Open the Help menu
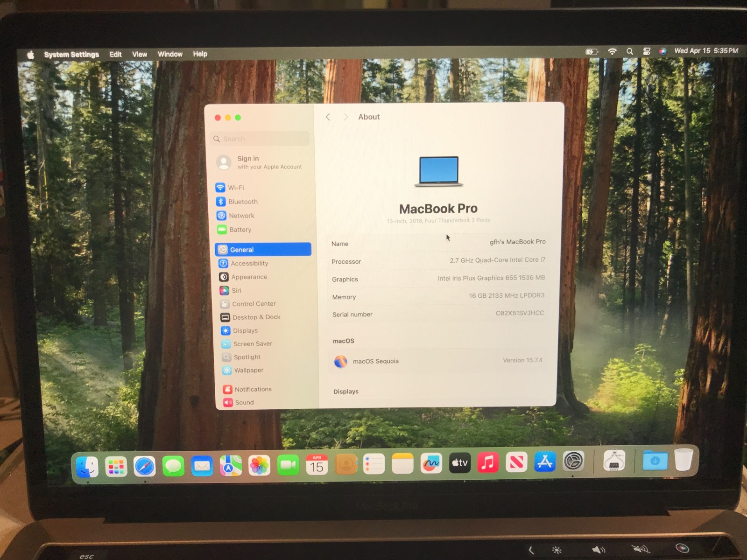747x560 pixels. [200, 54]
